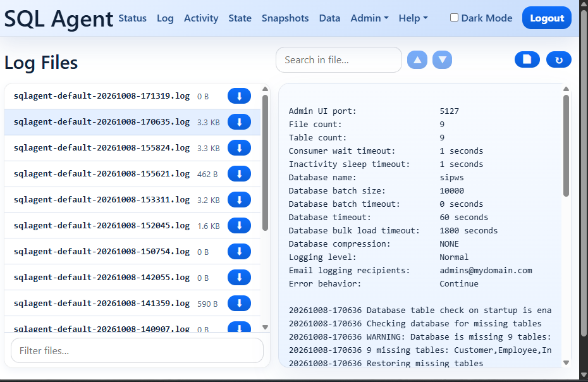Open the Log page
The width and height of the screenshot is (588, 382).
[x=165, y=18]
